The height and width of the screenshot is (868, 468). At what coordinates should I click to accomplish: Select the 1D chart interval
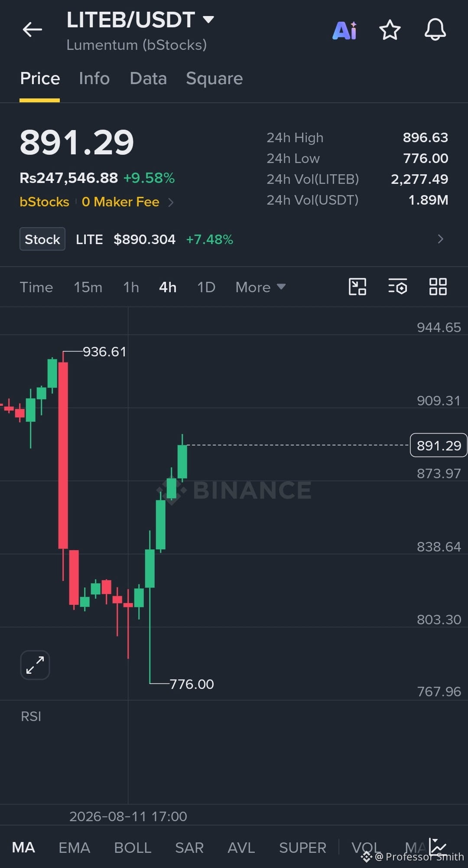[x=206, y=287]
